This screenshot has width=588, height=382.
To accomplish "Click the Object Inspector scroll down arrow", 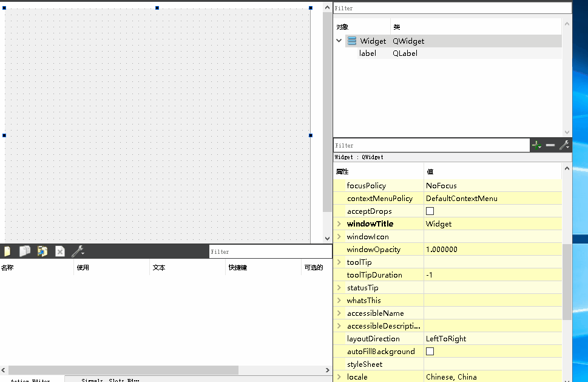I will [567, 132].
